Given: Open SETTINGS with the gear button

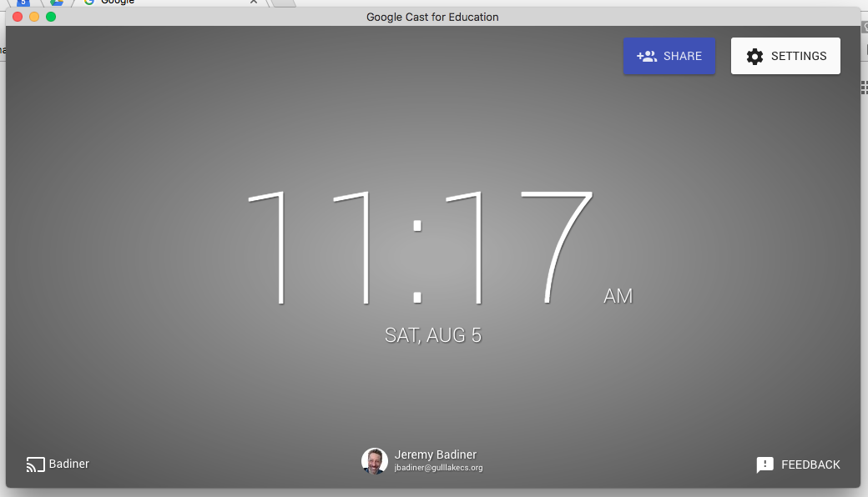Looking at the screenshot, I should (785, 56).
